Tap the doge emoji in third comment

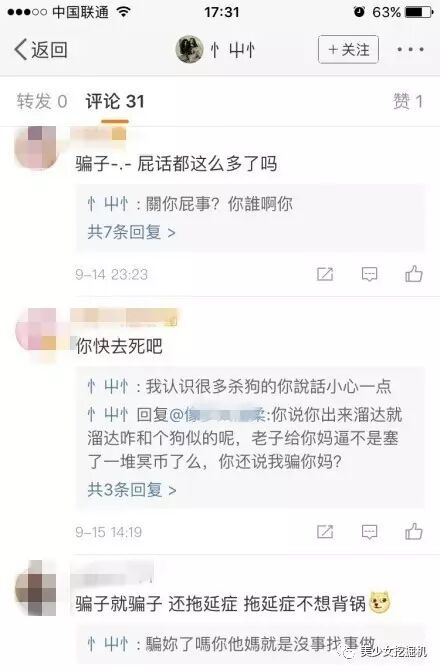point(380,603)
